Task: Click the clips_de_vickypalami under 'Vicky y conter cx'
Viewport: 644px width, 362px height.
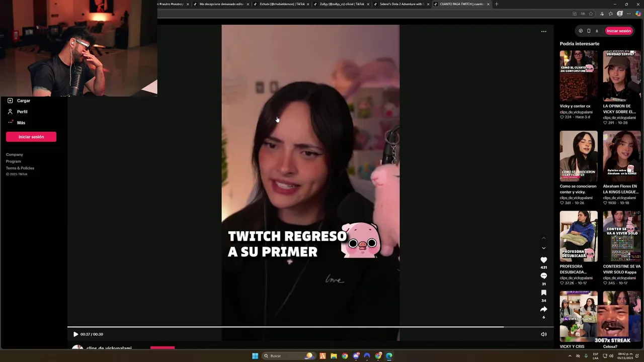Action: point(576,112)
